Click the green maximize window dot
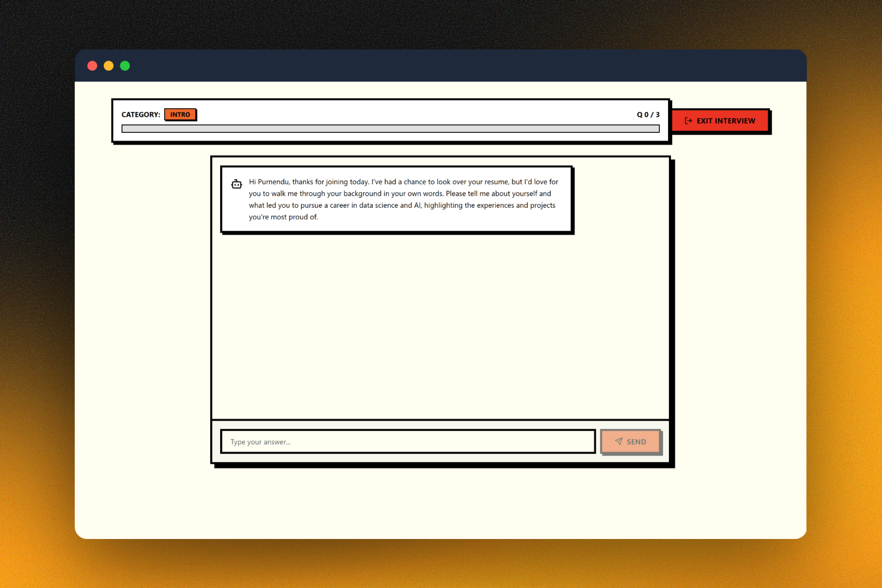The height and width of the screenshot is (588, 882). point(125,66)
